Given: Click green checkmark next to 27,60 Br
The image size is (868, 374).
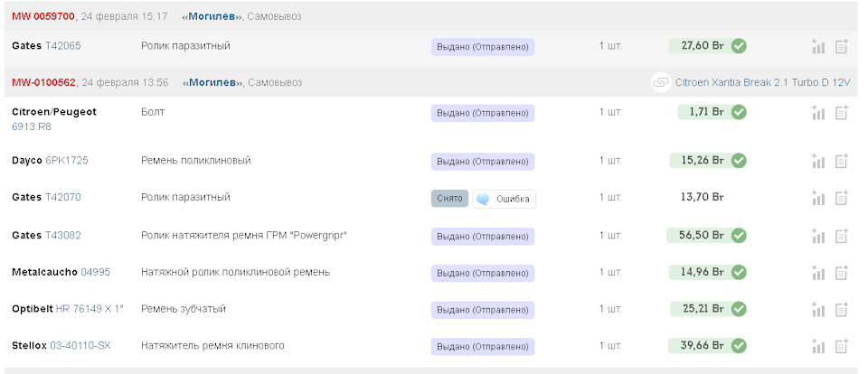Looking at the screenshot, I should (739, 45).
